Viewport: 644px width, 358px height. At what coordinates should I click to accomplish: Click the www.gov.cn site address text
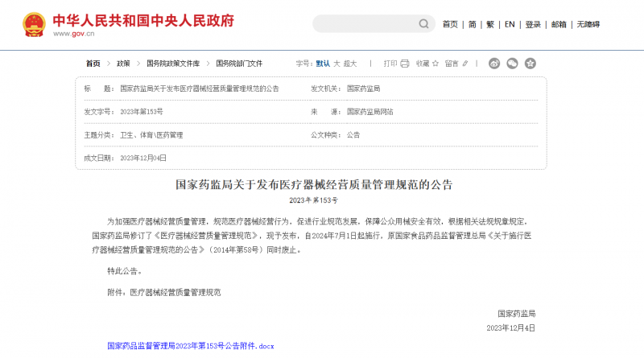(74, 34)
